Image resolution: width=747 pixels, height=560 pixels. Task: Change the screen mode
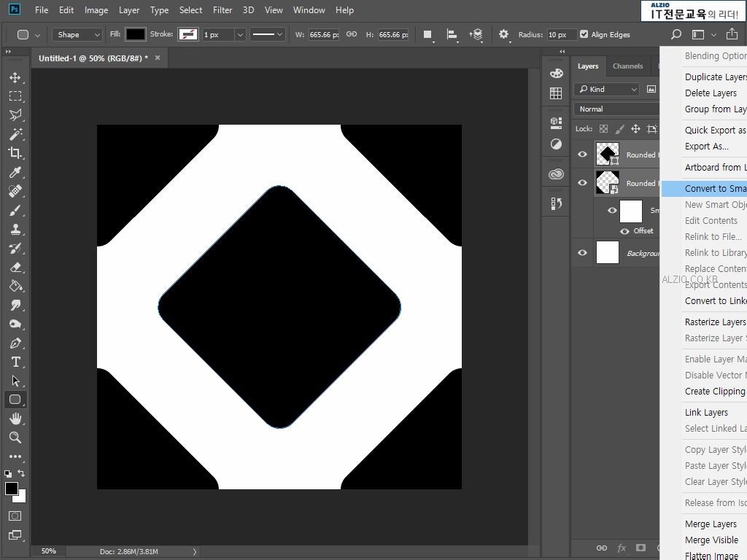(x=15, y=535)
